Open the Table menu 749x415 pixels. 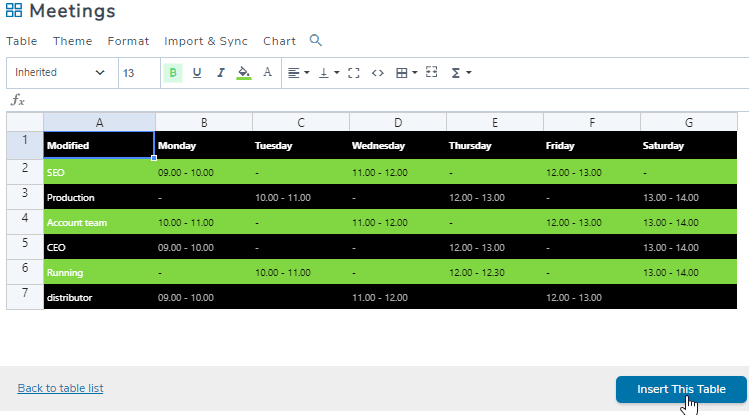21,41
